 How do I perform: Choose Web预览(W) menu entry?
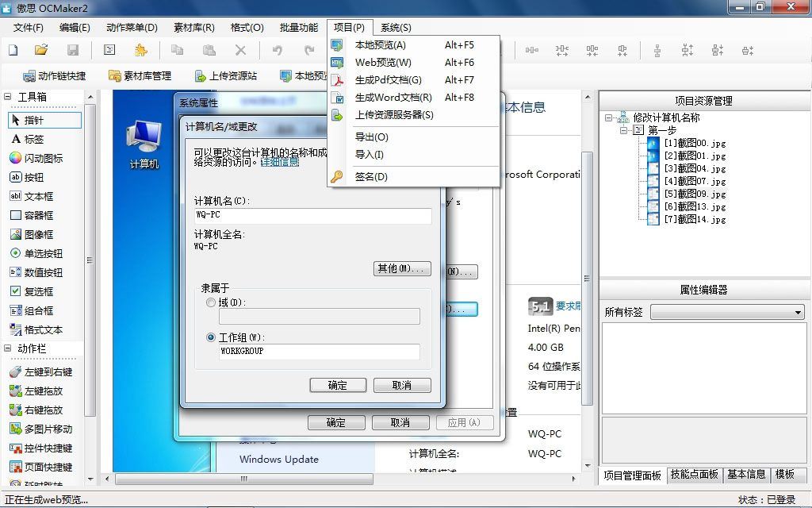click(414, 63)
